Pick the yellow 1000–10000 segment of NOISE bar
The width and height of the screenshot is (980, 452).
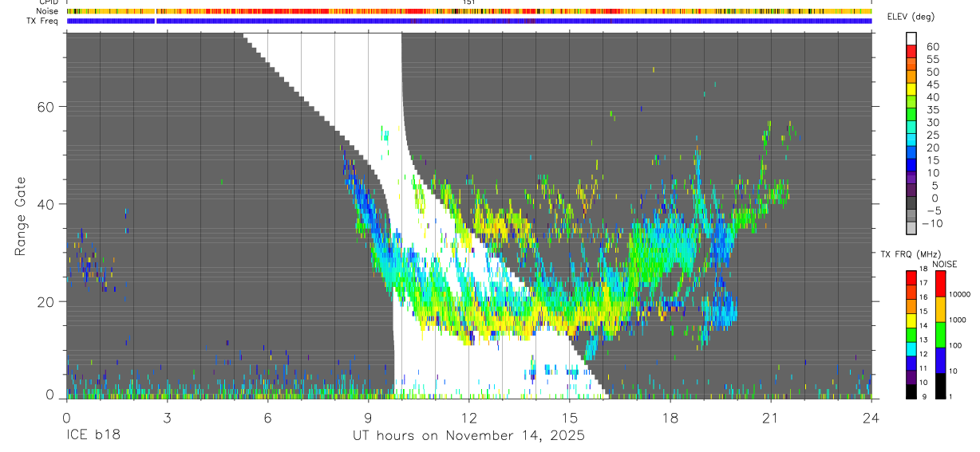[x=941, y=309]
